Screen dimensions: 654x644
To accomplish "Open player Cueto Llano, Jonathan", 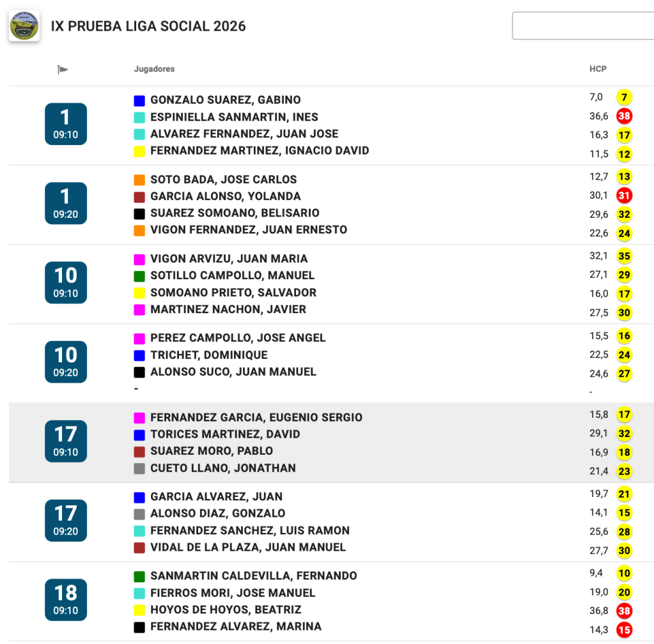I will pos(222,468).
